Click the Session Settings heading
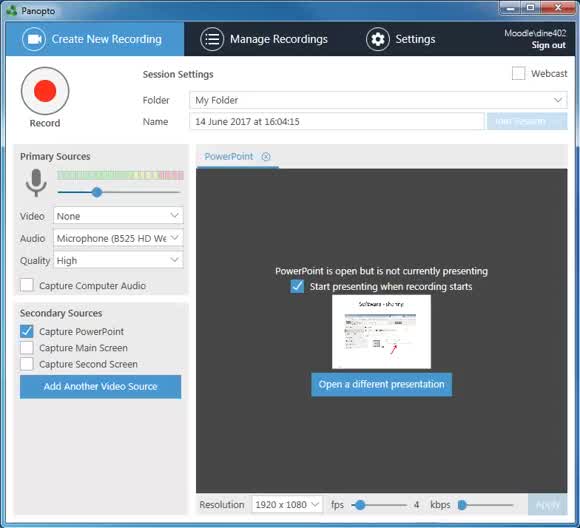The height and width of the screenshot is (528, 580). pos(178,74)
